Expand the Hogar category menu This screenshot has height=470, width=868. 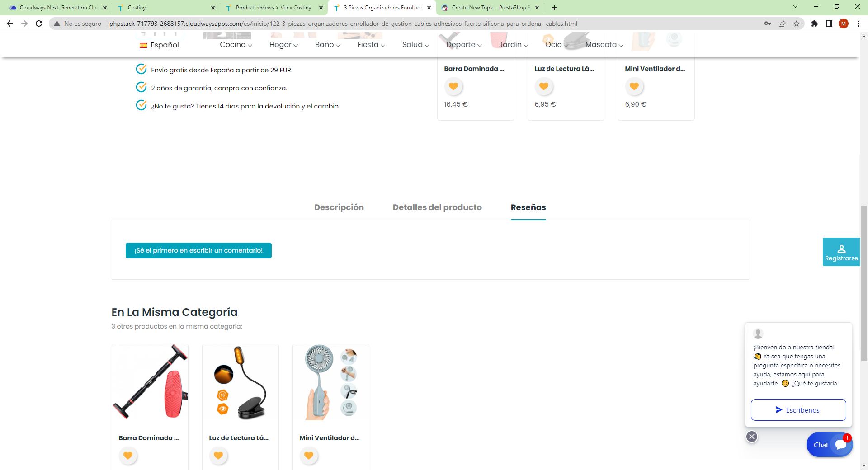pos(283,45)
